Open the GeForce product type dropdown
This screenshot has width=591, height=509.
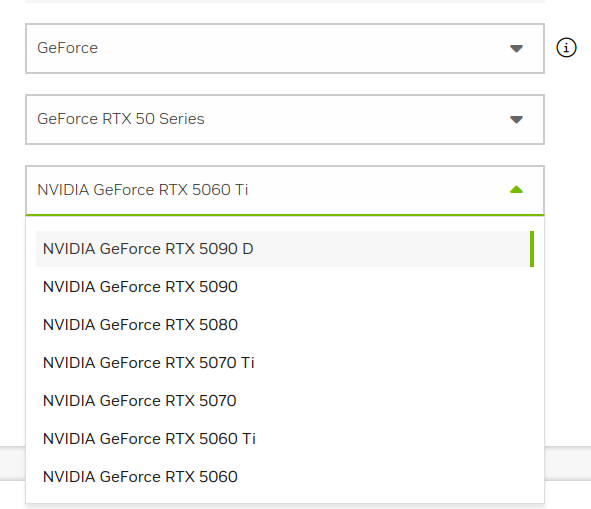pos(285,48)
